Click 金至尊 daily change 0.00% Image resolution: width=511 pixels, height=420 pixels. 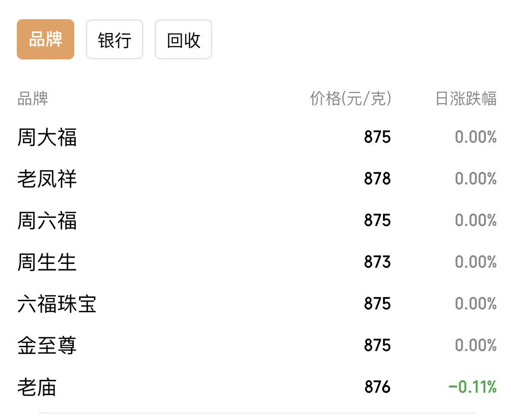coord(476,345)
